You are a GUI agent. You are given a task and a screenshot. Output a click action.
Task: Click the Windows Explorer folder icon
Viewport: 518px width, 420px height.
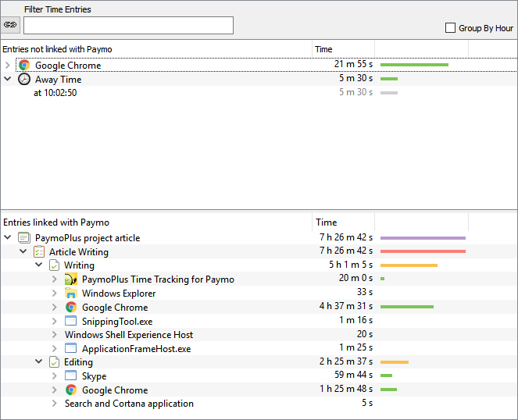[71, 294]
